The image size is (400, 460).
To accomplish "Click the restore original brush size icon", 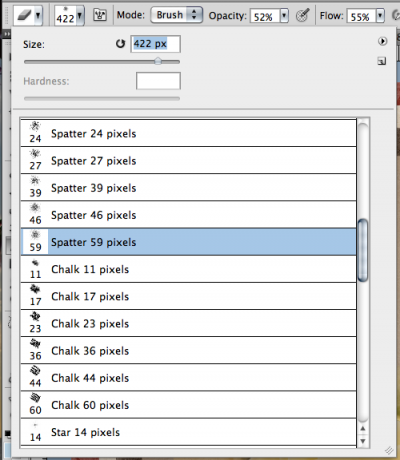I will click(x=120, y=44).
